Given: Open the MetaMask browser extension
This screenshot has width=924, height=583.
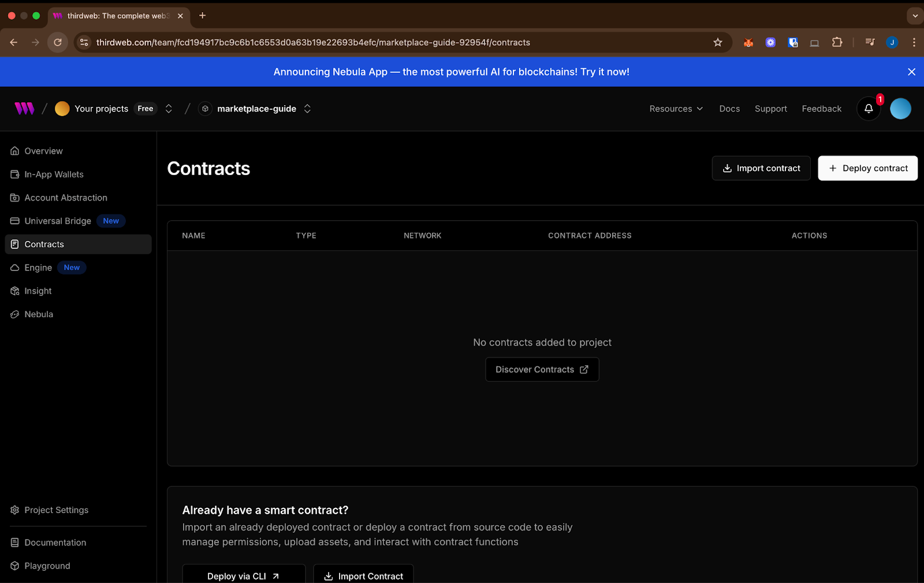Looking at the screenshot, I should click(748, 42).
